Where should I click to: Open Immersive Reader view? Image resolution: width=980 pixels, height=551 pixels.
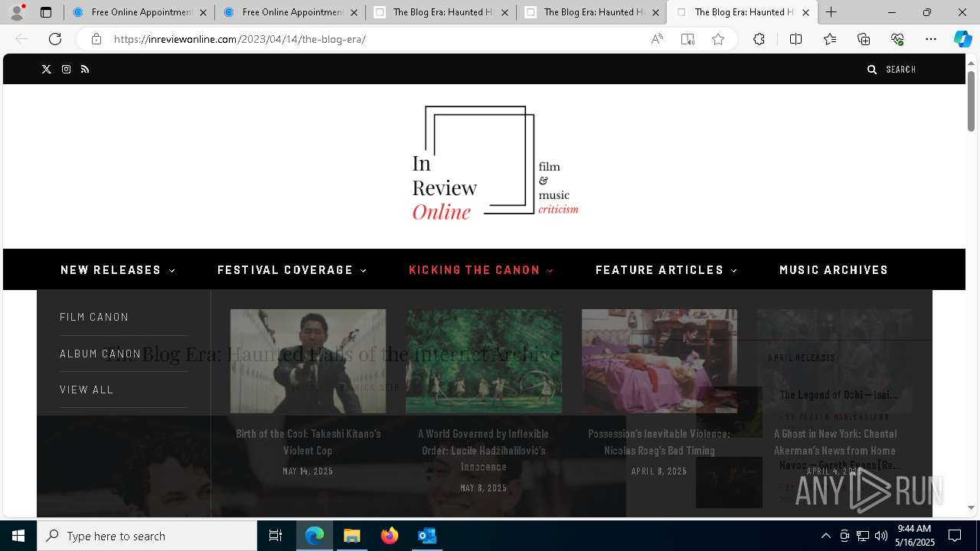(x=688, y=39)
